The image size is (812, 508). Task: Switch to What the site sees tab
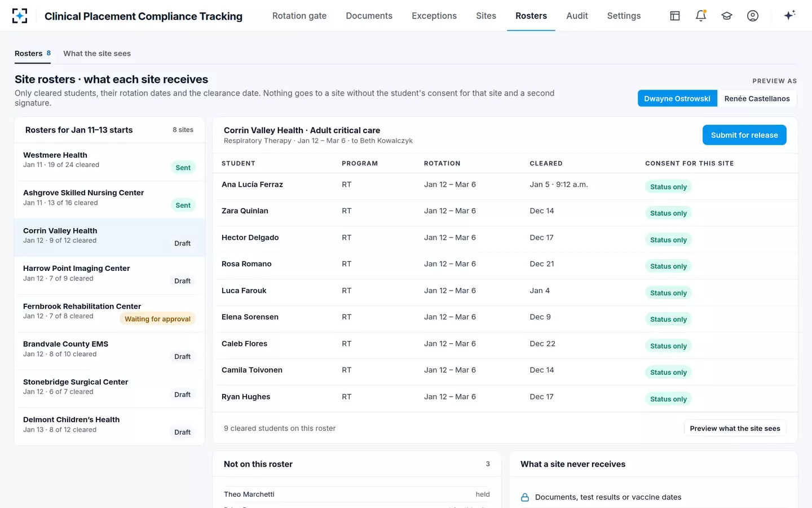pyautogui.click(x=97, y=54)
